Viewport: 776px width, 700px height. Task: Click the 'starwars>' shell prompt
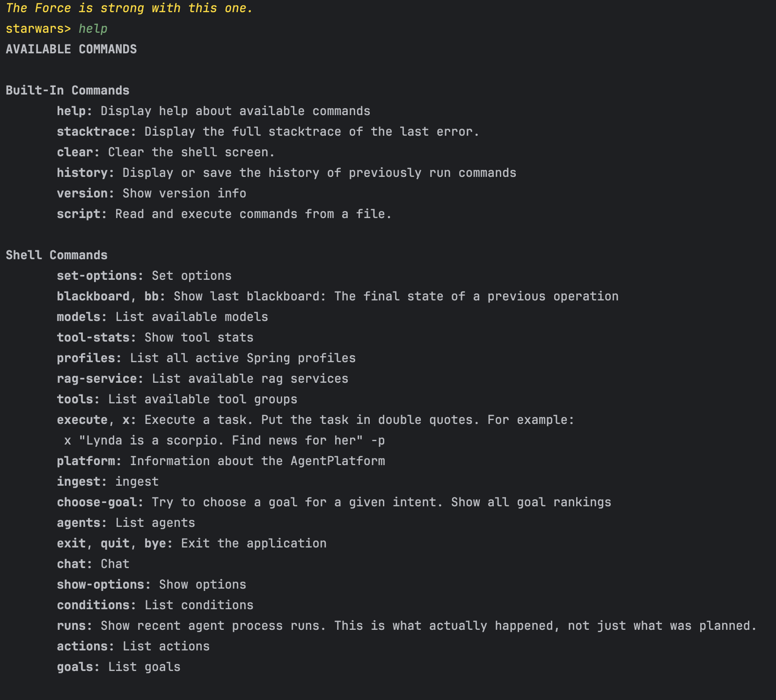pyautogui.click(x=38, y=29)
